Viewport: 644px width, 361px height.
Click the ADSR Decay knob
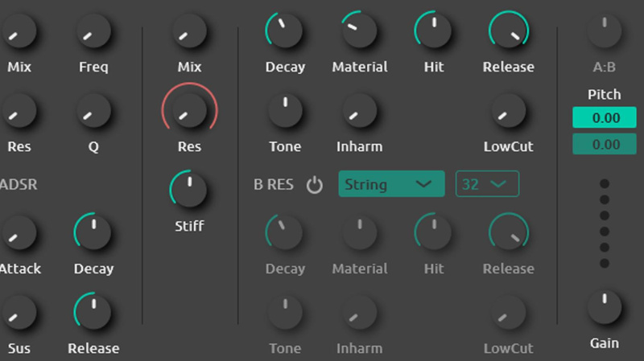(x=93, y=232)
